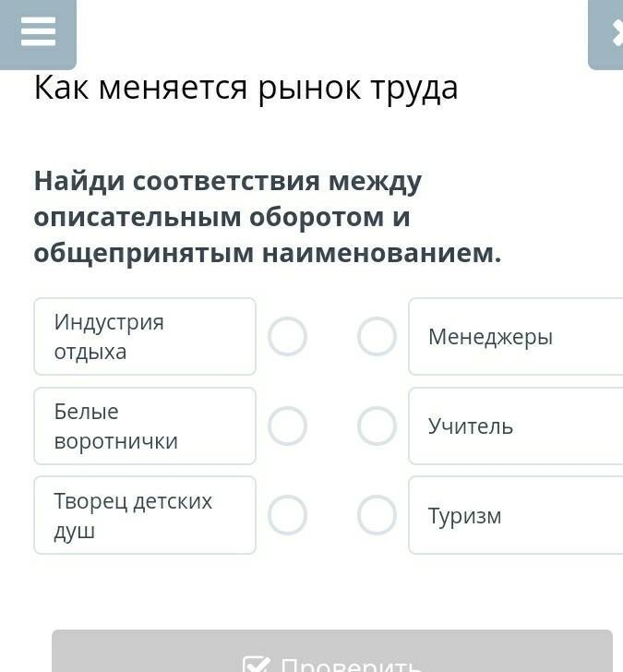Select radio button beside Учитель

coord(377,426)
